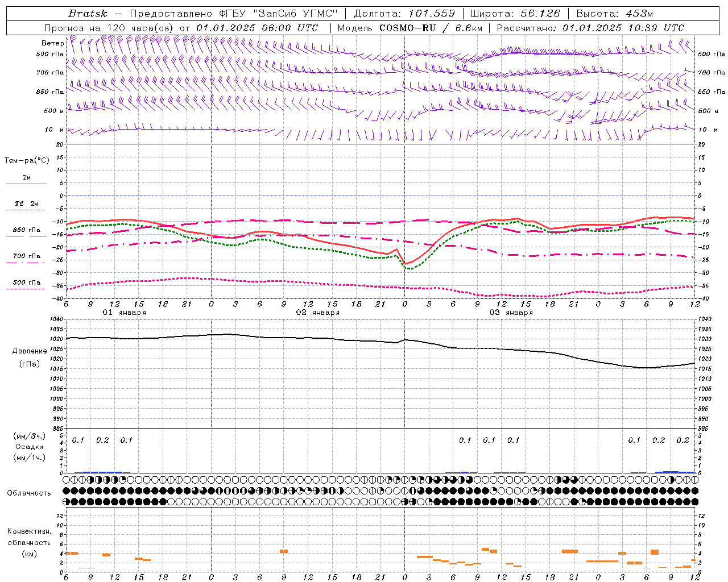Select the Прогноз на 120 часа(ов) text

pos(109,28)
